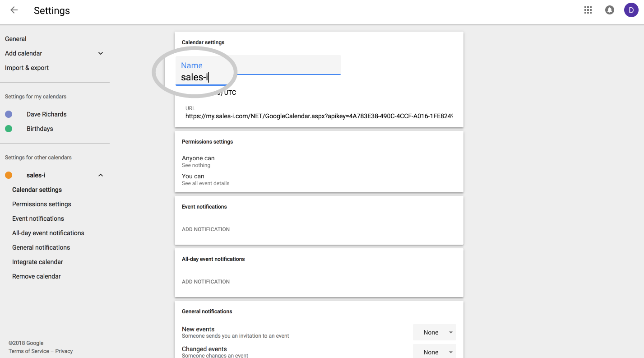Go to Integrate calendar section
Screen dimensions: 644x358
[37, 262]
